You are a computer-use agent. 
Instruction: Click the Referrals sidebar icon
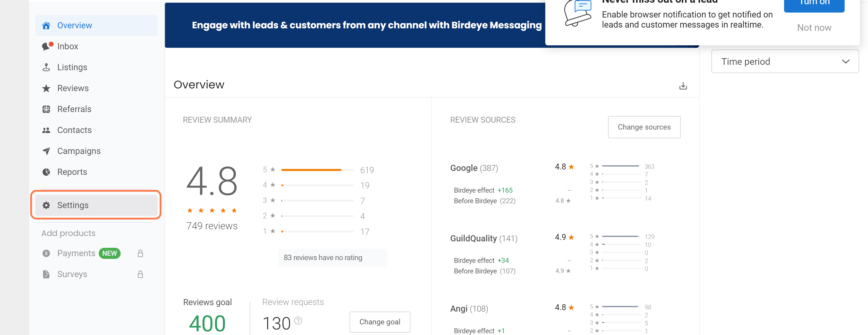(x=46, y=109)
